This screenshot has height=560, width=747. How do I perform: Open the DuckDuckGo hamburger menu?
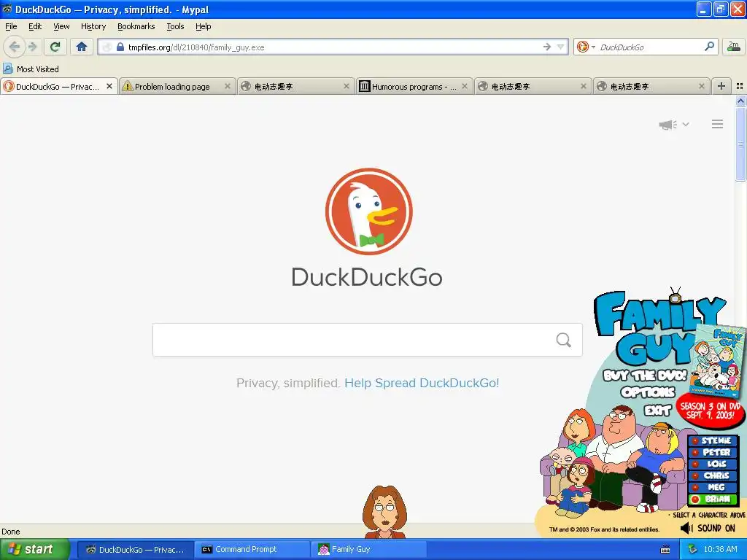[718, 124]
